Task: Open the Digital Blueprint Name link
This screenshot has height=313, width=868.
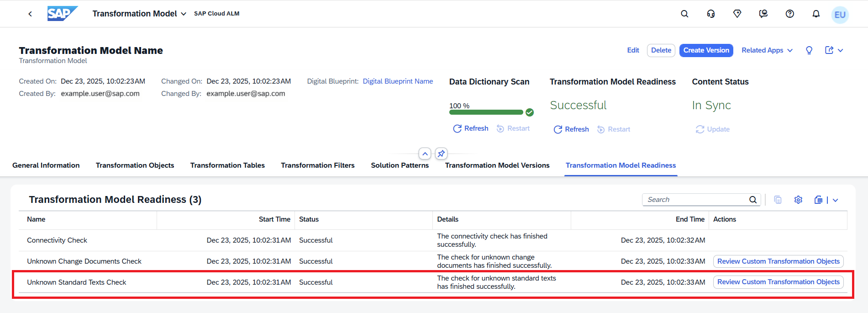Action: [398, 81]
